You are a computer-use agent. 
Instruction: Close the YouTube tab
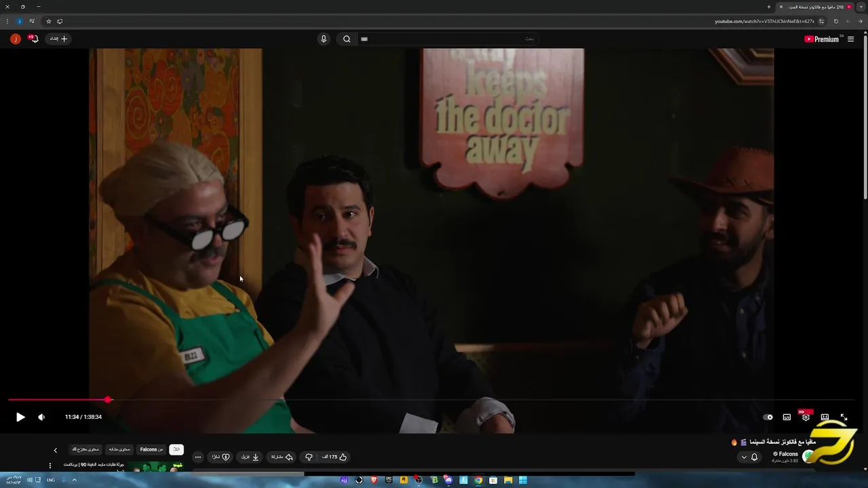coord(781,7)
